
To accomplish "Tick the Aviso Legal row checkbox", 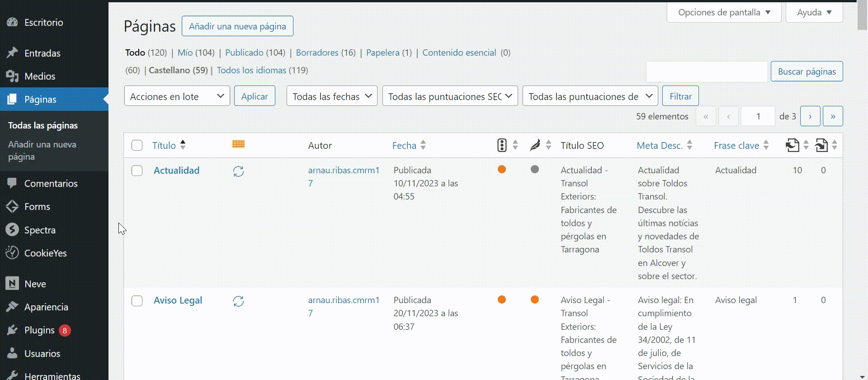I will [x=137, y=301].
